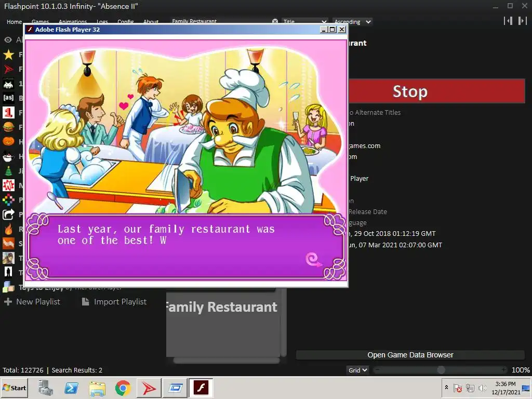
Task: Show hidden tray icons chevron
Action: point(446,388)
